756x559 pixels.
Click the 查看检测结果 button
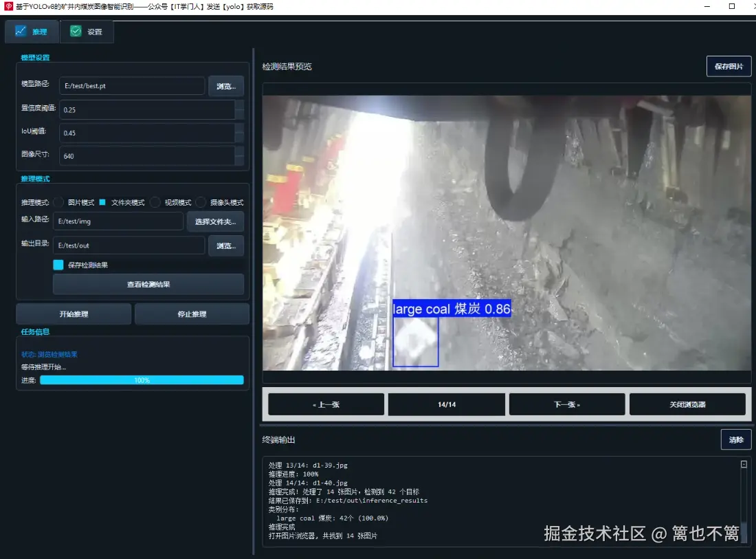[x=148, y=285]
